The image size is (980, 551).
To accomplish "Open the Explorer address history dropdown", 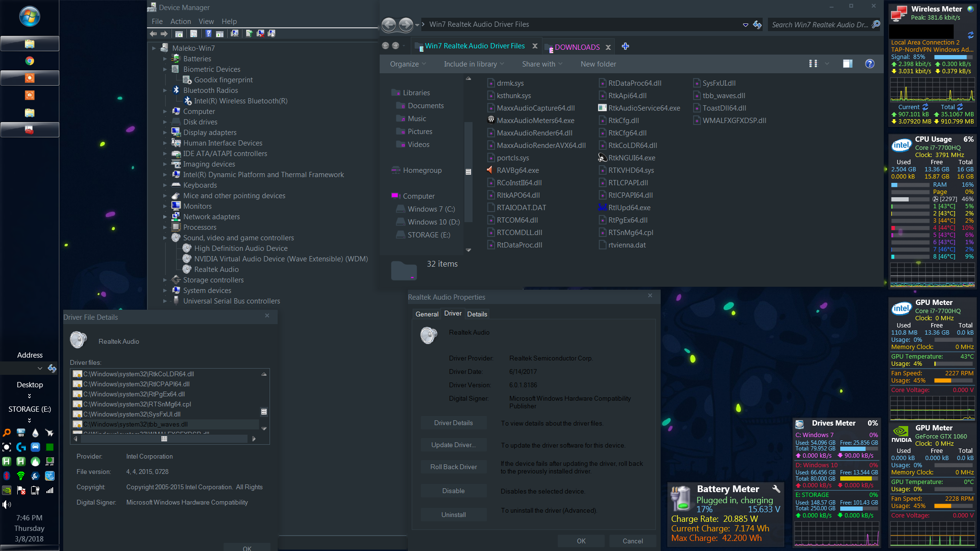I will [x=745, y=25].
